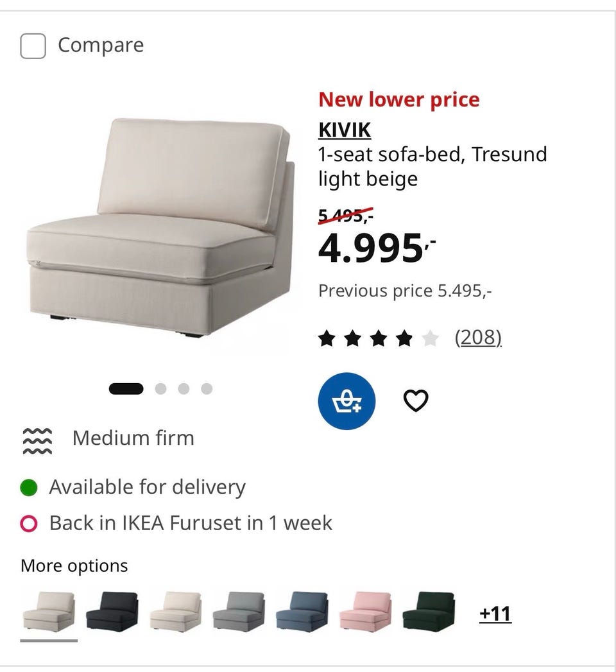Pick the grey sofa colour option

(239, 612)
